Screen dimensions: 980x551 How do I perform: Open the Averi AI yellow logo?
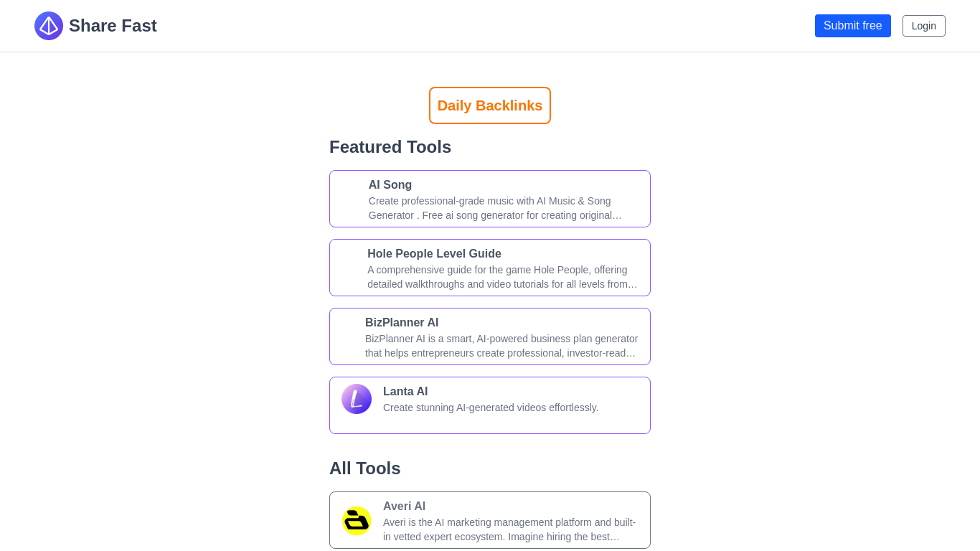click(x=357, y=521)
